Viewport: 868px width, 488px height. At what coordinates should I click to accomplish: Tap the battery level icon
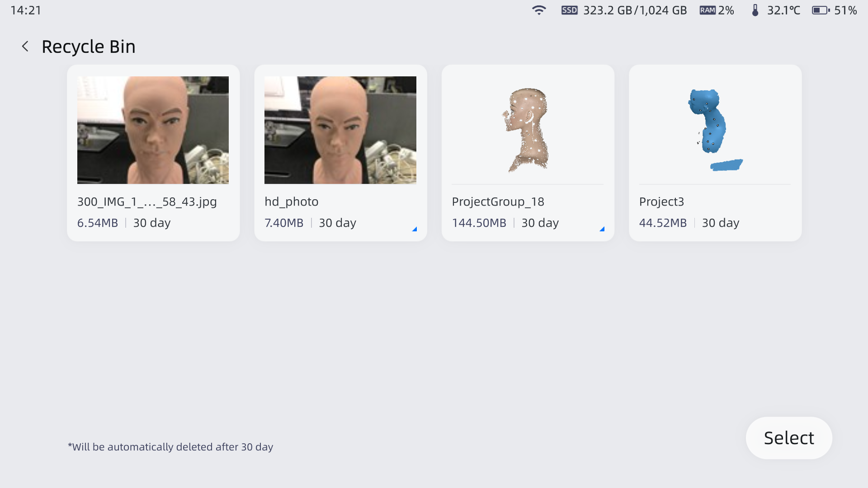pos(821,10)
